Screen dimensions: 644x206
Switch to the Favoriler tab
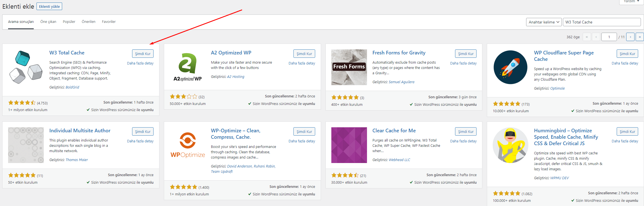tap(109, 22)
